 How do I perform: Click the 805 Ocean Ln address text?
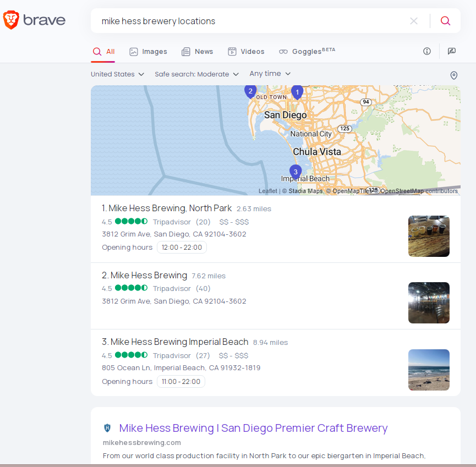pyautogui.click(x=181, y=368)
